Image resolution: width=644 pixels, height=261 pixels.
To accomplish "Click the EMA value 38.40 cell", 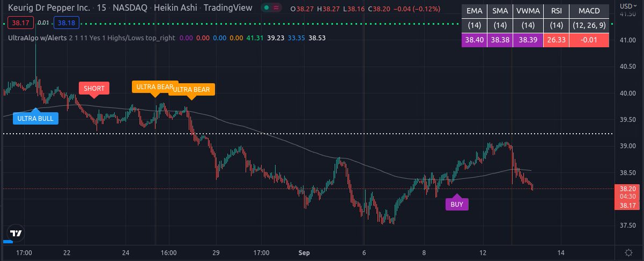I will pyautogui.click(x=474, y=40).
